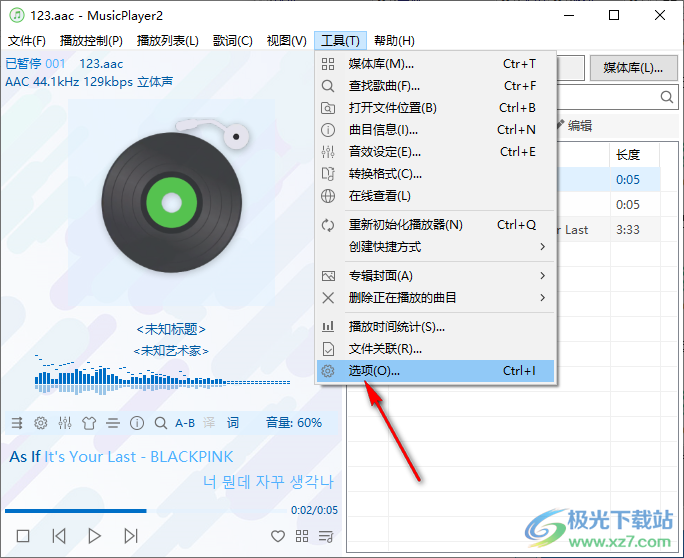Screen dimensions: 684x558
Task: Open Media Library menu entry
Action: coord(435,64)
